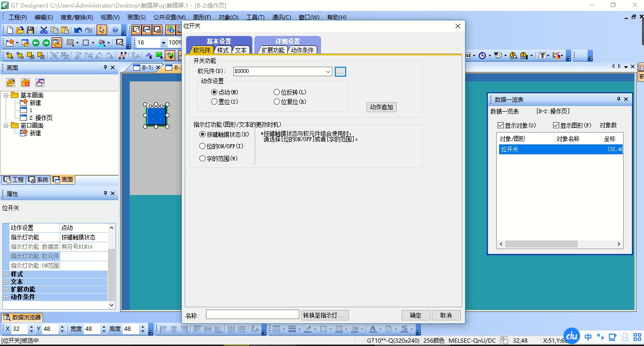
Task: Select the 位反转(L) radio button
Action: (x=277, y=92)
